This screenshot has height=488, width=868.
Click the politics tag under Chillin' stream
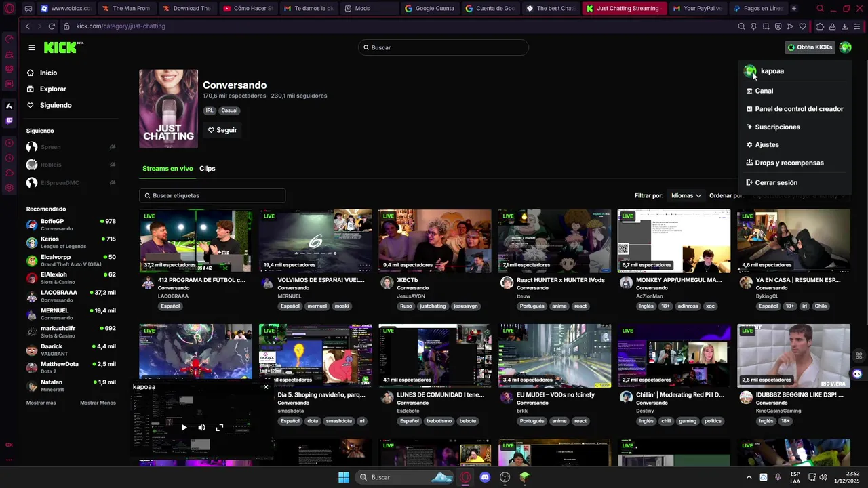[713, 421]
